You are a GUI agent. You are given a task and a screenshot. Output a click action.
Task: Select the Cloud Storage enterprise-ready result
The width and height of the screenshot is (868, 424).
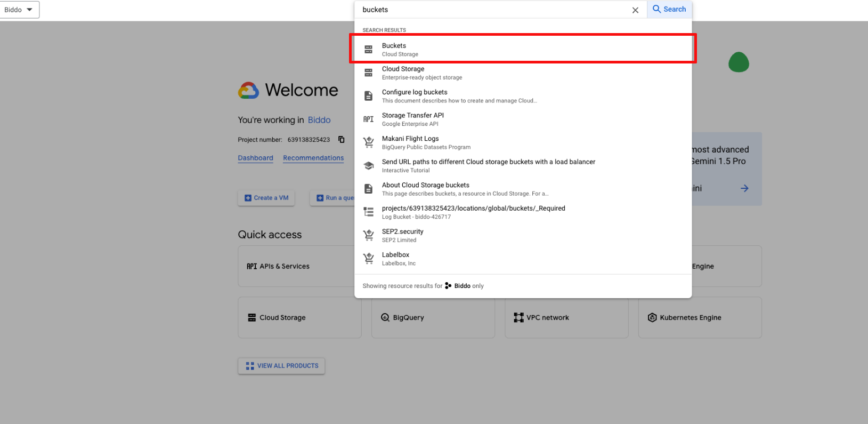click(523, 73)
